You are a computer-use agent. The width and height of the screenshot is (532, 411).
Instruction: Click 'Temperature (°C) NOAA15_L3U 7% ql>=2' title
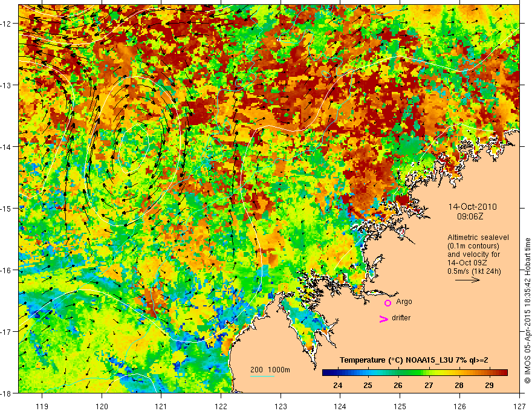414,360
